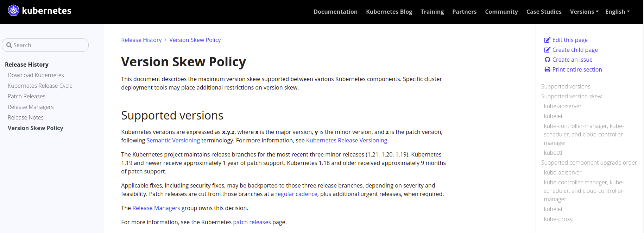The height and width of the screenshot is (233, 644).
Task: Jump to kube-apiserver under Supported component upgrade order
Action: (x=563, y=172)
